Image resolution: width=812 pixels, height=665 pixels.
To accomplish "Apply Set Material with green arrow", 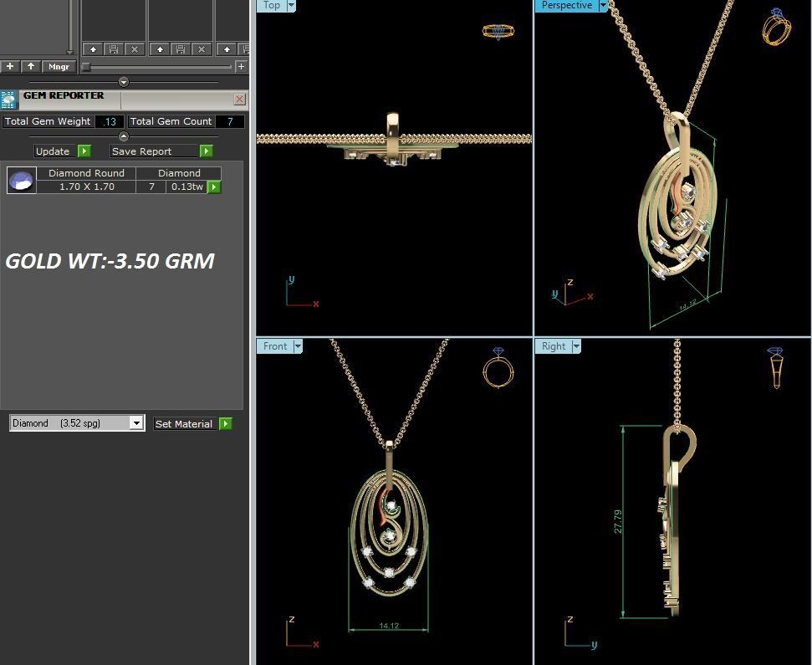I will [x=225, y=423].
